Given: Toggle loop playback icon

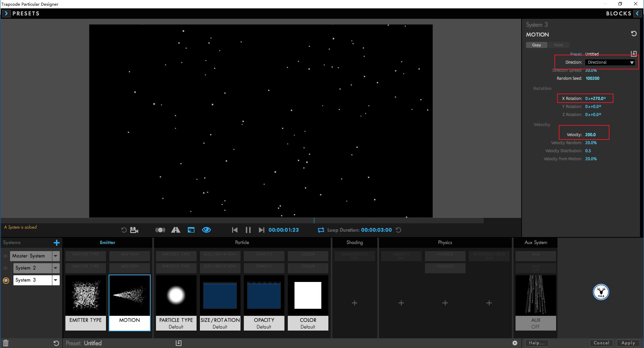Looking at the screenshot, I should click(321, 230).
